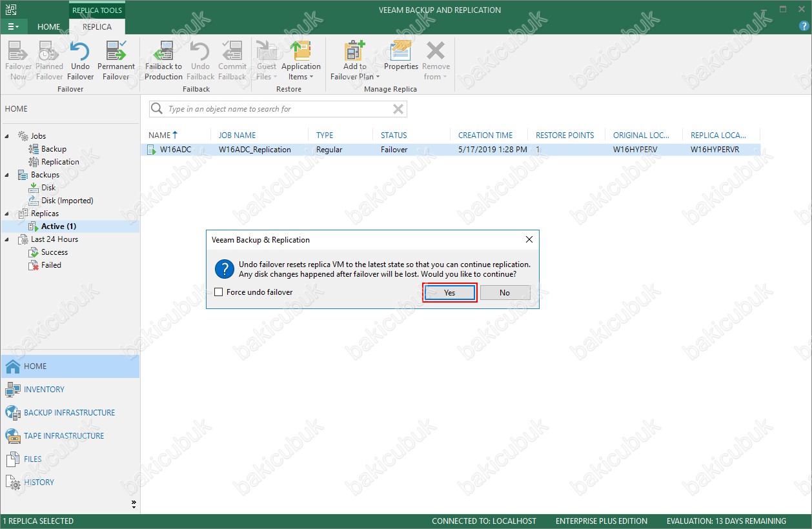Click navigation pane overflow chevron
Viewport: 812px width, 529px height.
[134, 503]
